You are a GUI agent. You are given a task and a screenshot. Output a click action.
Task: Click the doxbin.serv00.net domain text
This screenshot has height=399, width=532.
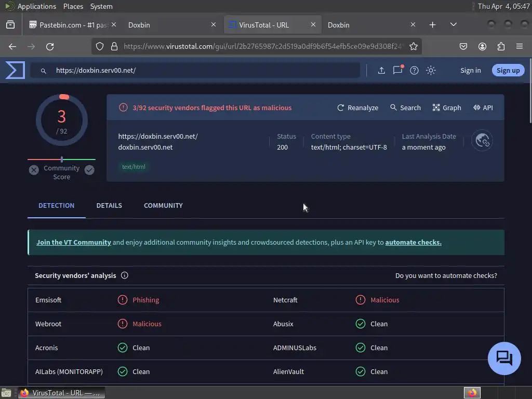(x=145, y=147)
